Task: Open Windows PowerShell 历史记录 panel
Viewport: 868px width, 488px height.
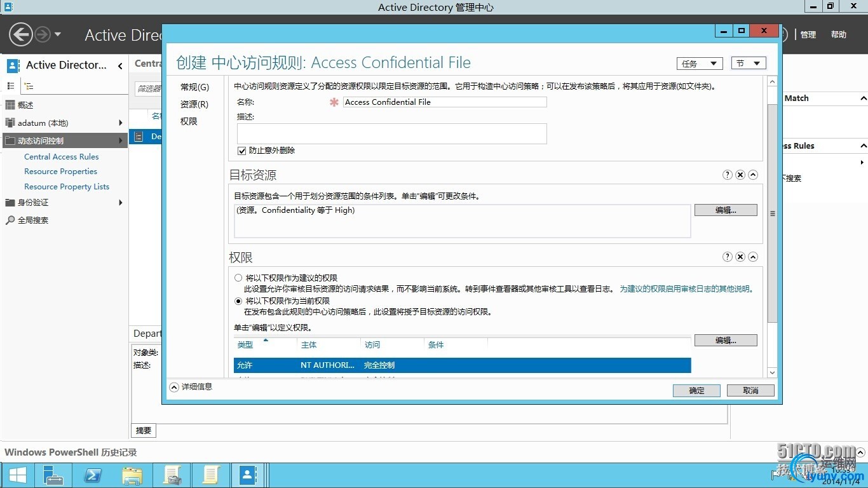Action: (x=71, y=452)
